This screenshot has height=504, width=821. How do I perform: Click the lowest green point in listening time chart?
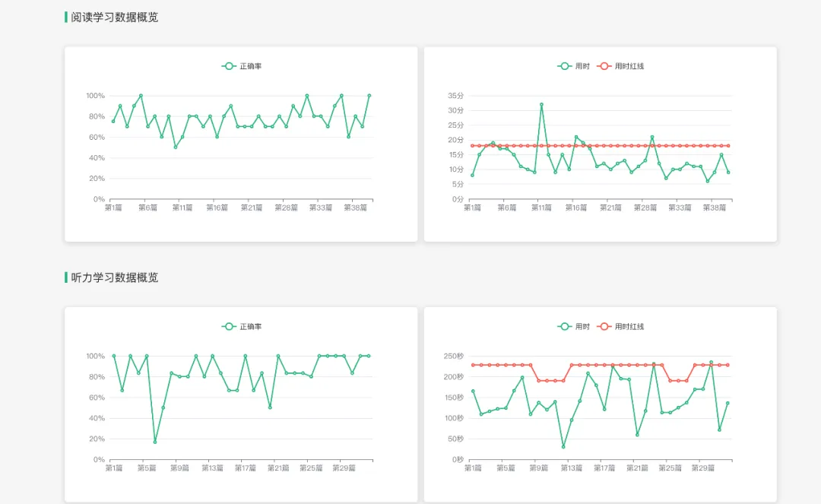click(563, 447)
